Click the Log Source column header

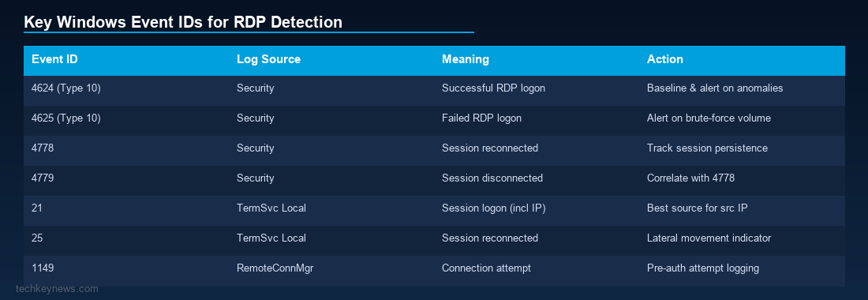point(268,59)
